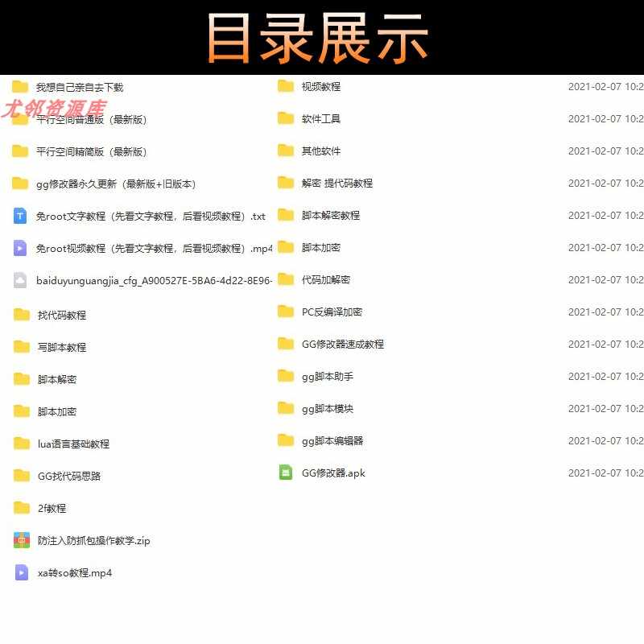This screenshot has height=644, width=644.
Task: Click the 2f教程 folder name
Action: [53, 508]
